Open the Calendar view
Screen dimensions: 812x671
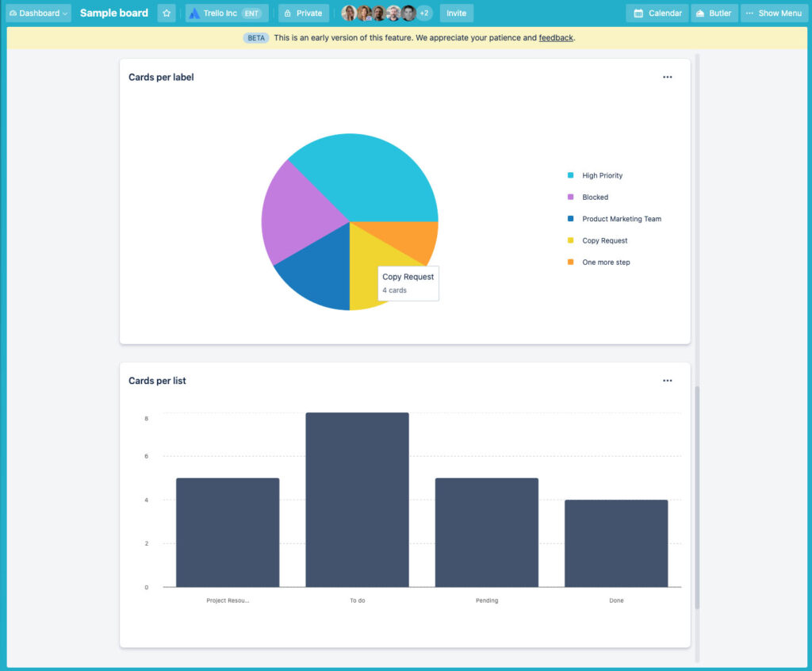656,13
